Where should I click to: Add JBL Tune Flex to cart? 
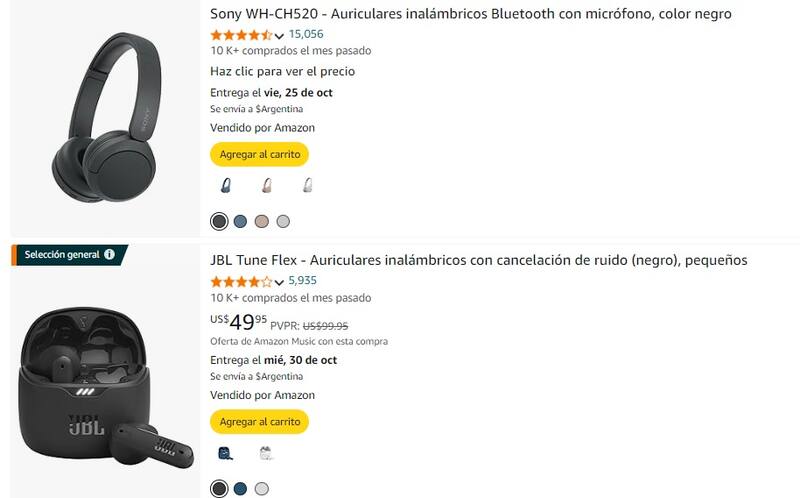(260, 421)
